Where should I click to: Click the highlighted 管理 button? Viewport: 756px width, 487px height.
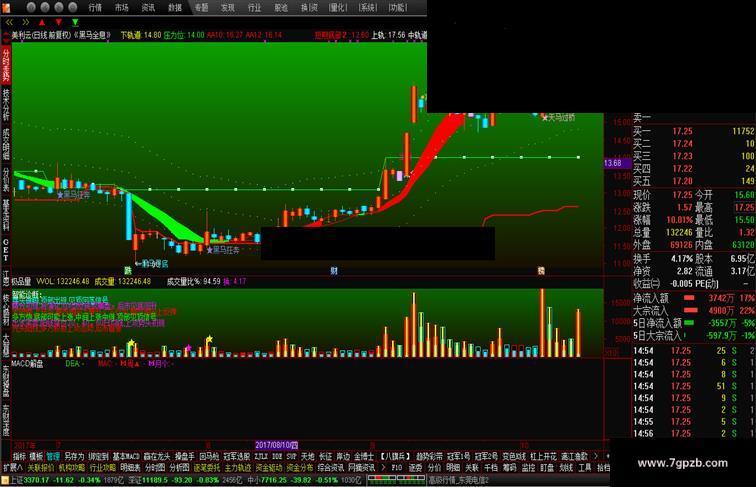point(53,456)
